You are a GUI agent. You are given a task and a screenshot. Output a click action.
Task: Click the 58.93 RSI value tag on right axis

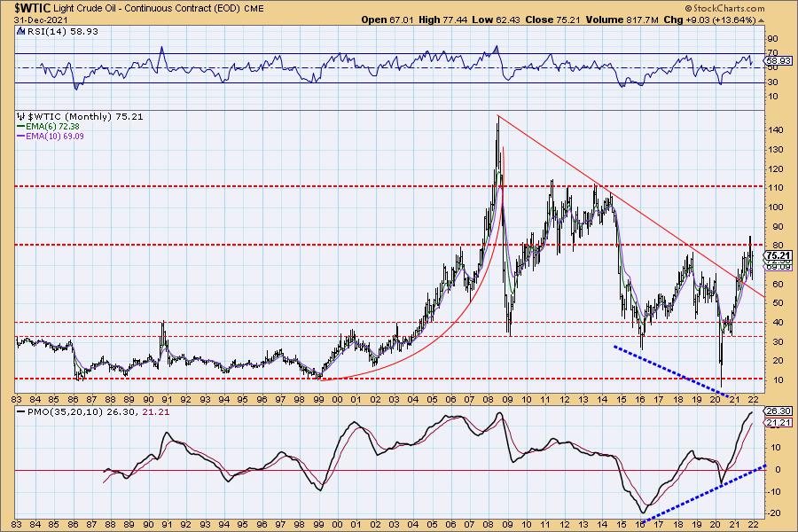click(x=778, y=60)
